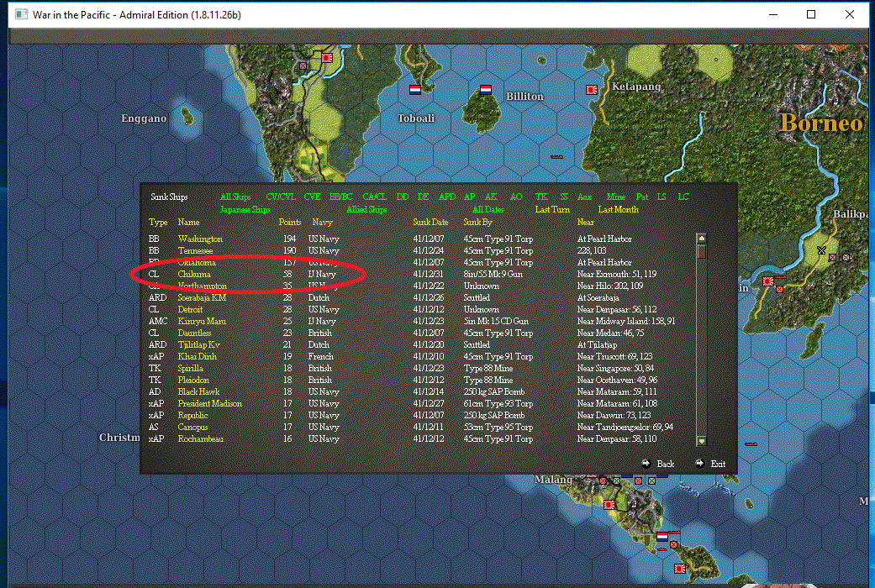Filter list by Mine ships

(x=615, y=197)
